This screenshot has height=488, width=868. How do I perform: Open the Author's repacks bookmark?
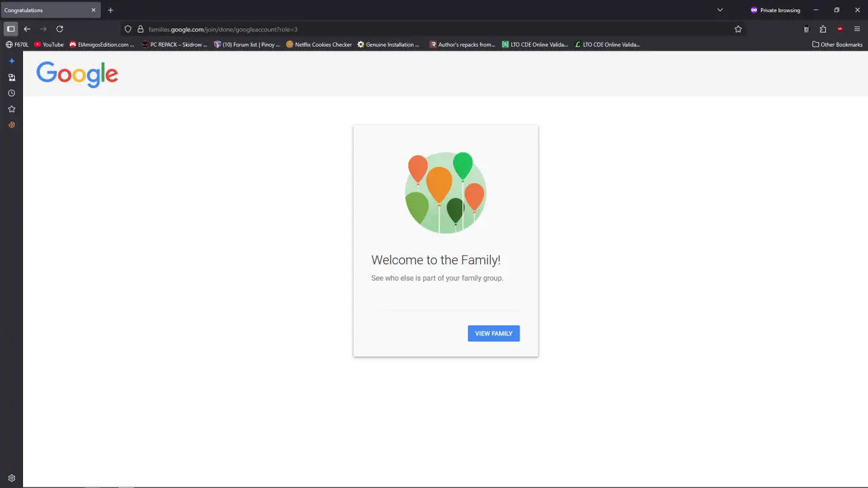click(x=462, y=45)
